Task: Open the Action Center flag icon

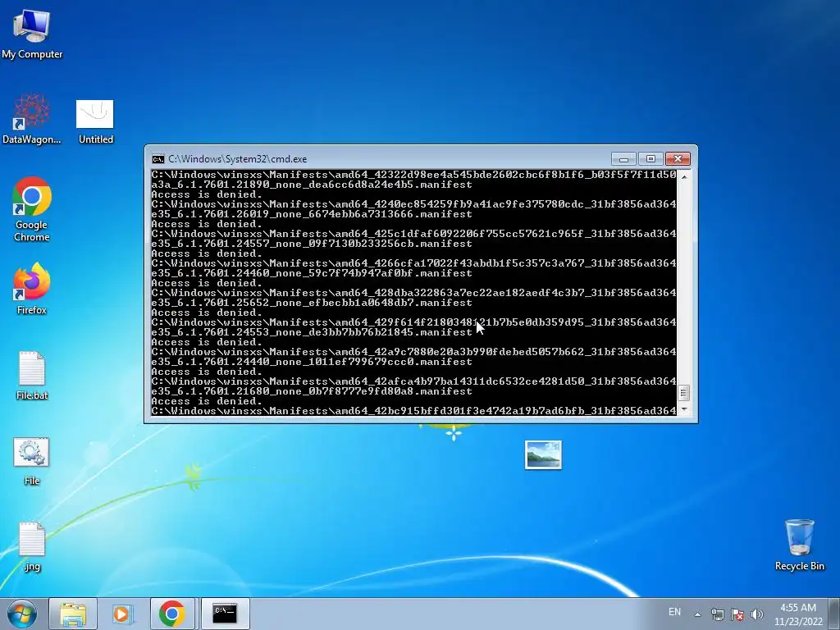Action: pos(737,614)
